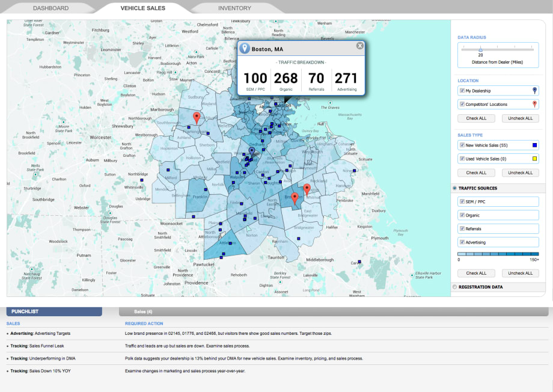Disable the SEM / PPC traffic source

pos(462,201)
